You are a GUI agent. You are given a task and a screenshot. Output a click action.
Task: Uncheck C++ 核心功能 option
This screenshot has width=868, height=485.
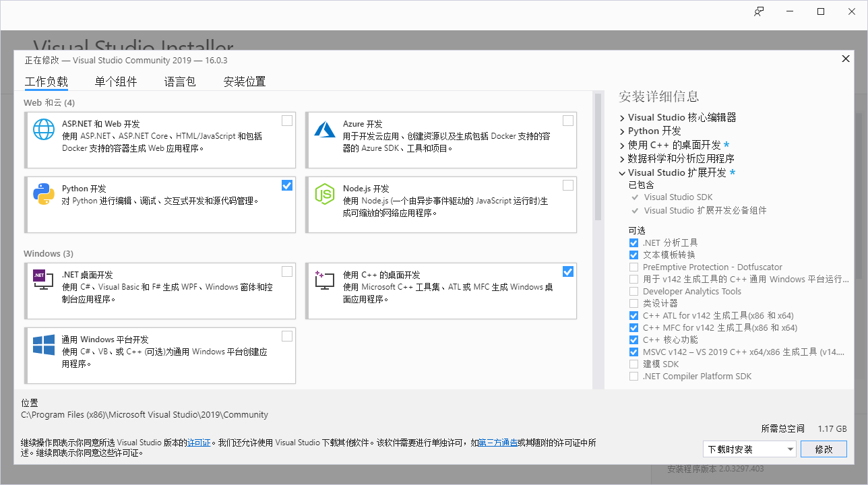click(x=633, y=339)
